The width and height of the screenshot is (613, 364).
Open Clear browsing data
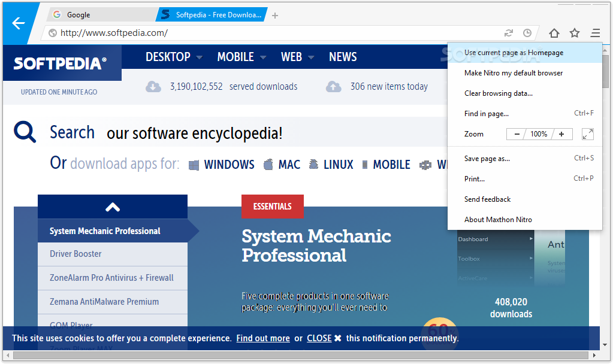(x=525, y=93)
